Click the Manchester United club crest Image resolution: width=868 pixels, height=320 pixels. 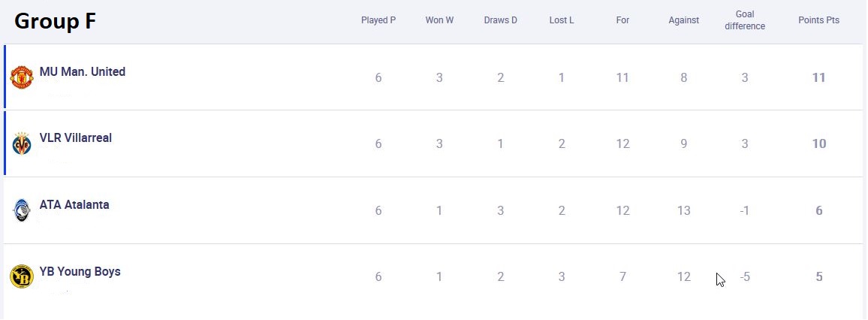[22, 77]
